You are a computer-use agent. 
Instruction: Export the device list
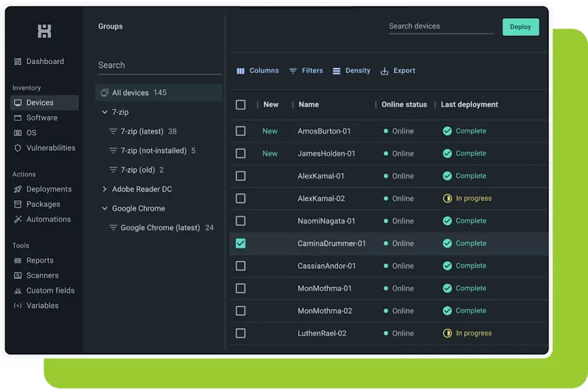398,71
